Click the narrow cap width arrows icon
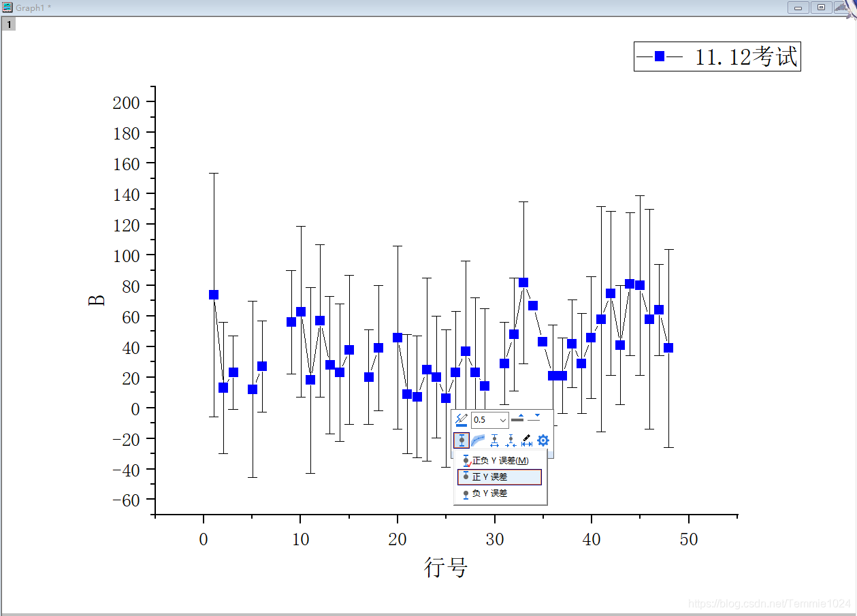857x616 pixels. (511, 440)
